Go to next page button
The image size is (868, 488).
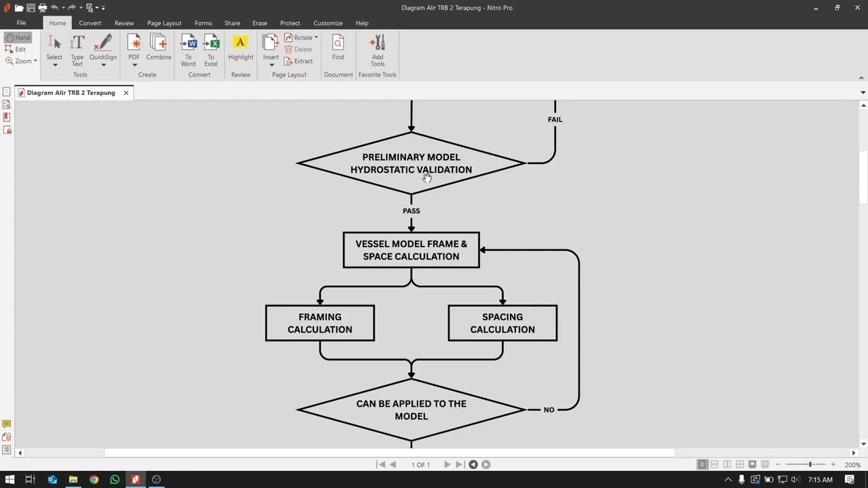point(447,464)
